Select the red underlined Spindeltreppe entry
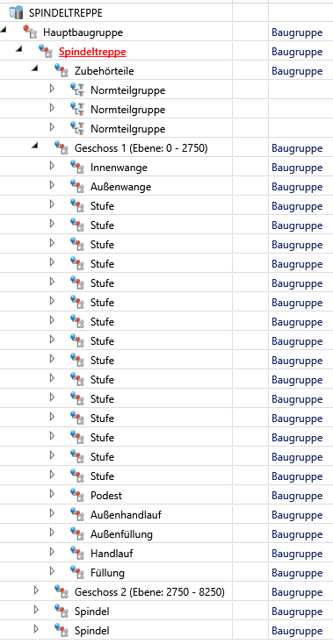This screenshot has width=333, height=644. pyautogui.click(x=92, y=52)
